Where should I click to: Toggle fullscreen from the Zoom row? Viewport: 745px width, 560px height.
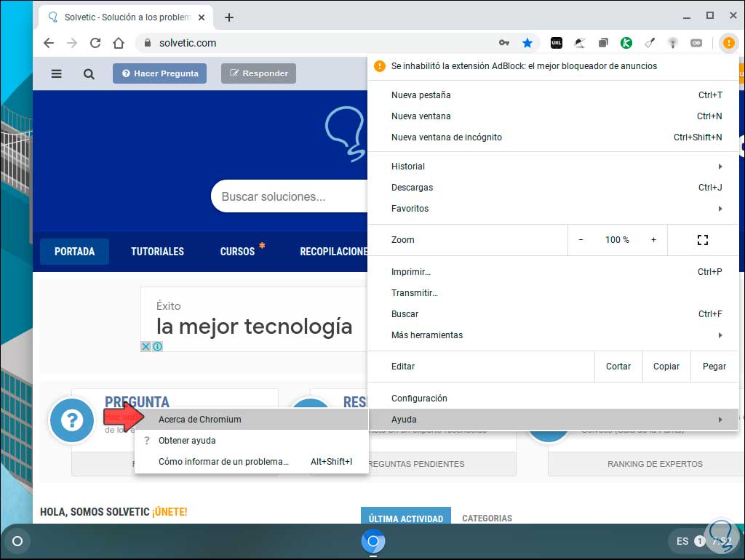point(703,240)
